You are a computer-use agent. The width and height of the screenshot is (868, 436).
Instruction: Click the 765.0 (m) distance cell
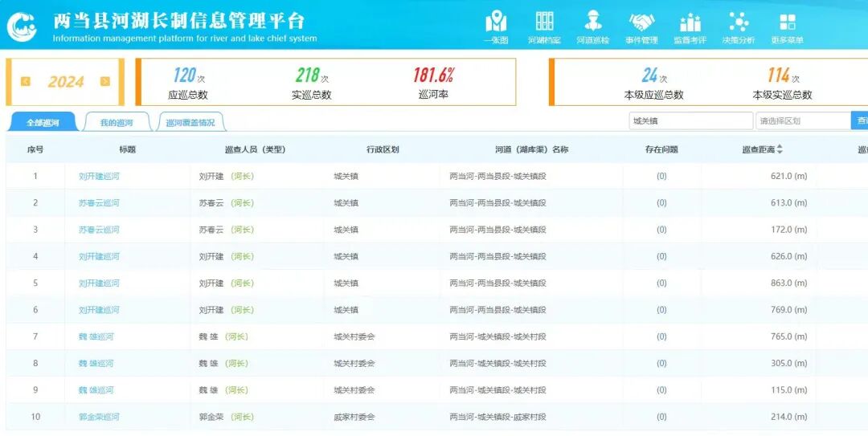789,336
